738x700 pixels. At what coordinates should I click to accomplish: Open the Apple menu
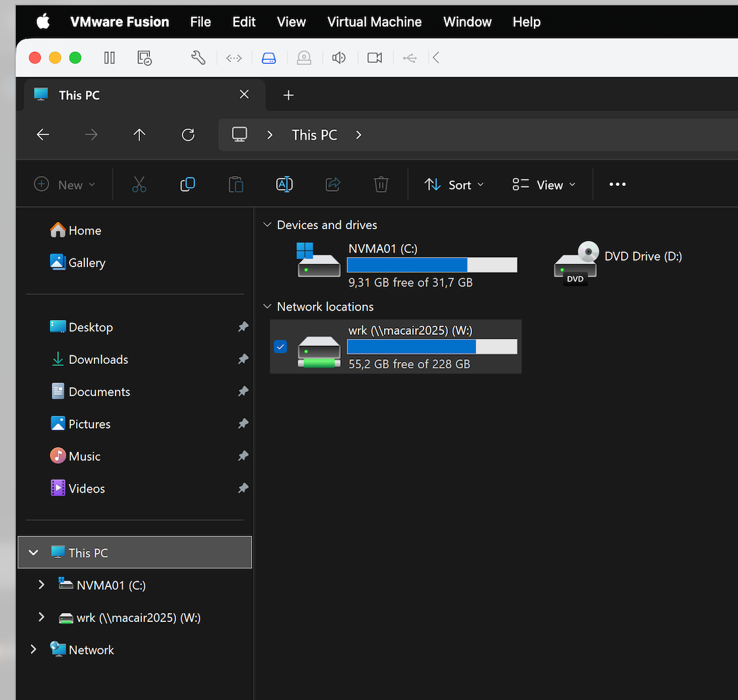(43, 22)
